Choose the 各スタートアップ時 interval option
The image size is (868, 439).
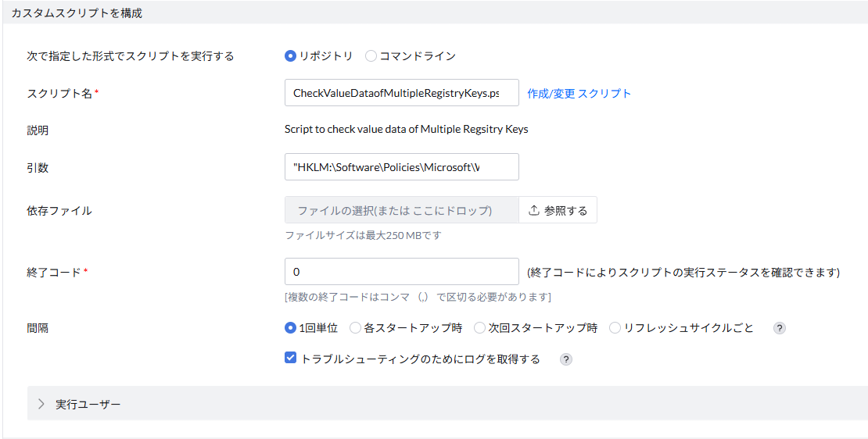coord(355,328)
